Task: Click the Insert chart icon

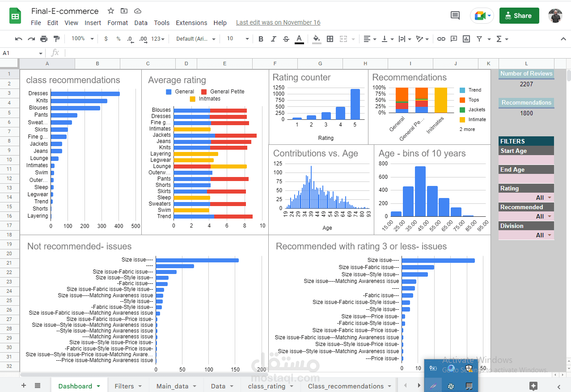Action: pyautogui.click(x=466, y=39)
